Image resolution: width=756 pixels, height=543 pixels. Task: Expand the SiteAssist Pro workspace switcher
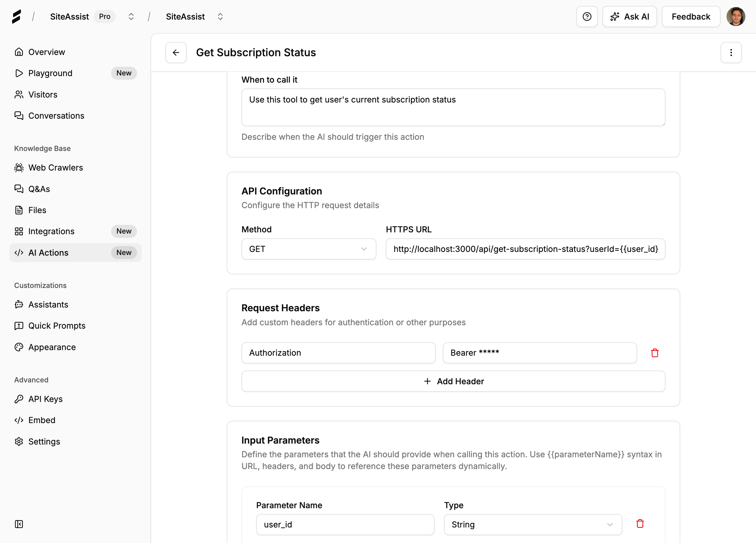131,17
